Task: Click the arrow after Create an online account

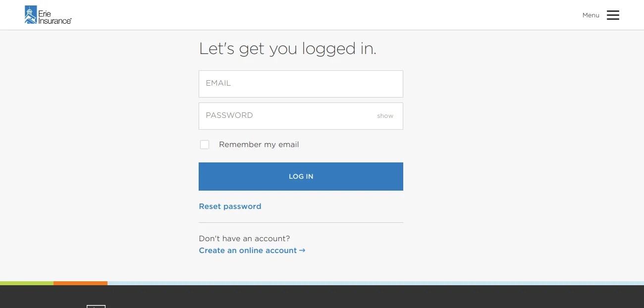Action: [302, 251]
